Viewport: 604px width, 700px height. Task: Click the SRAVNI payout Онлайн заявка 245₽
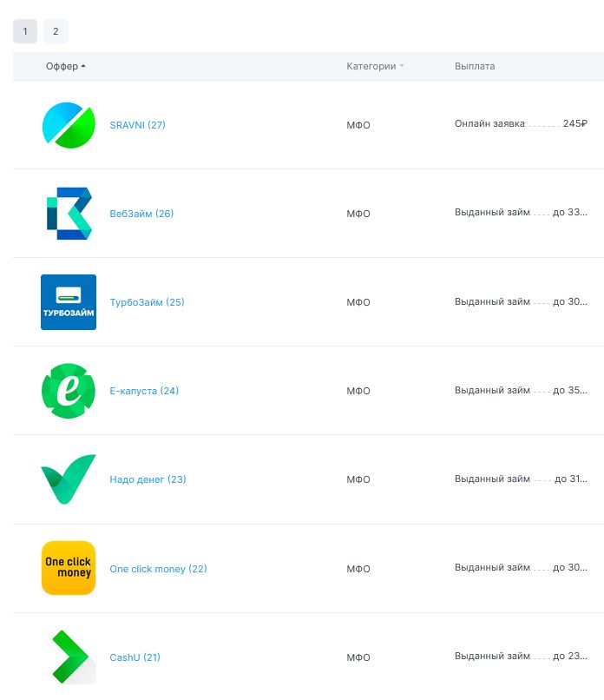click(521, 123)
